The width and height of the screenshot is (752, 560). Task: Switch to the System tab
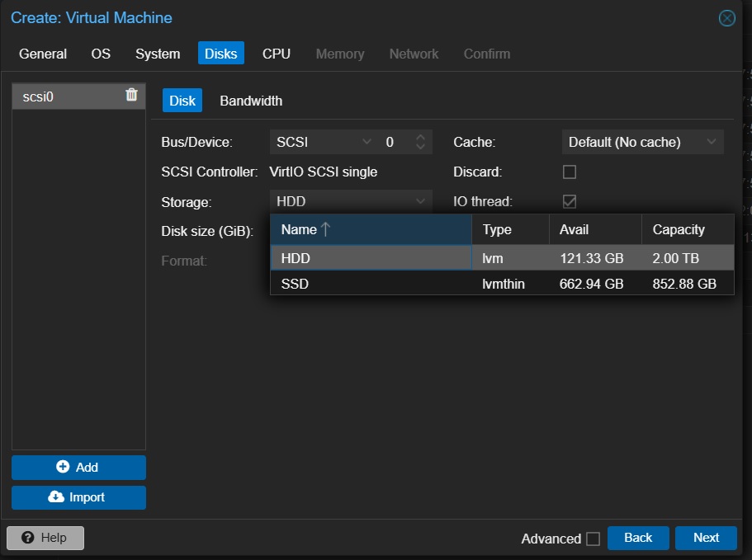coord(158,54)
